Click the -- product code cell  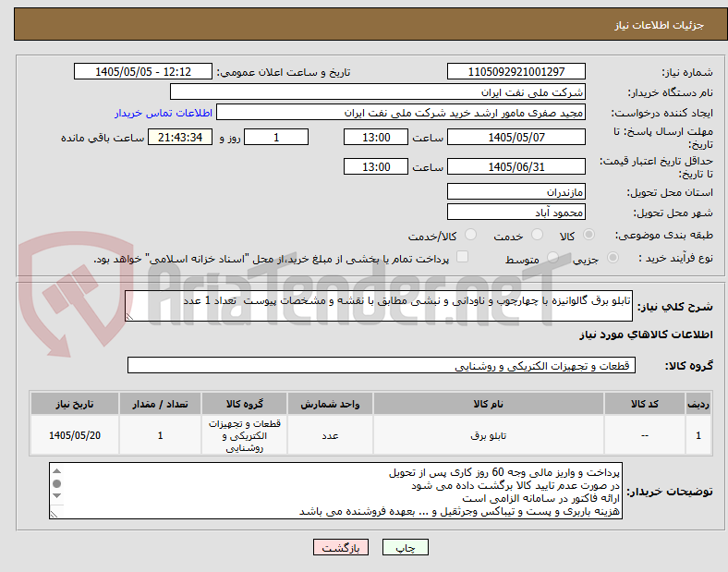tap(645, 435)
